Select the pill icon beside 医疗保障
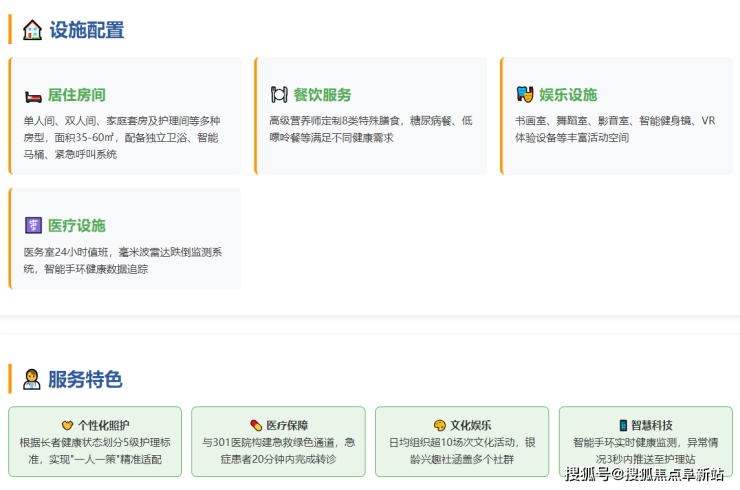The width and height of the screenshot is (740, 490). [256, 425]
